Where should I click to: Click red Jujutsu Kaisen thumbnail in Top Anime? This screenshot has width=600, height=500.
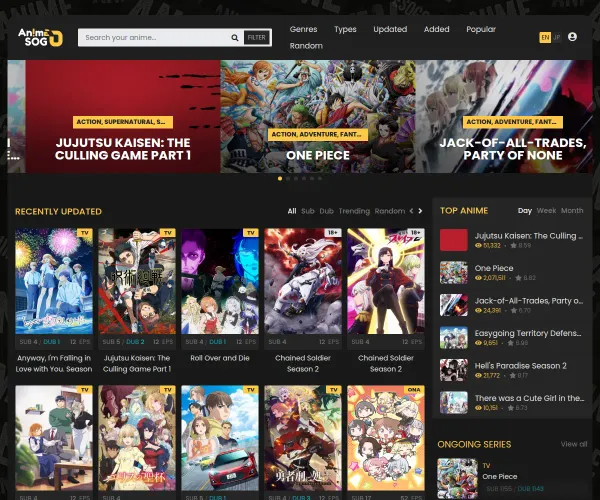click(454, 240)
